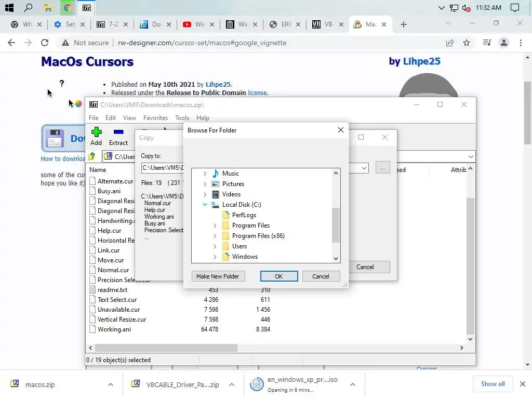Image resolution: width=532 pixels, height=399 pixels.
Task: Open Windows Start menu
Action: 9,7
